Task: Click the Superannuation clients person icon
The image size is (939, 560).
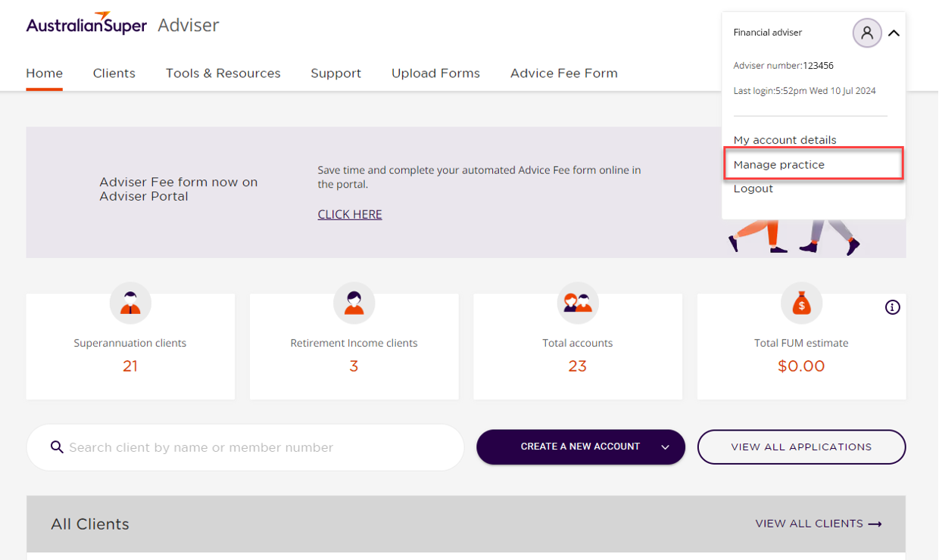Action: click(130, 303)
